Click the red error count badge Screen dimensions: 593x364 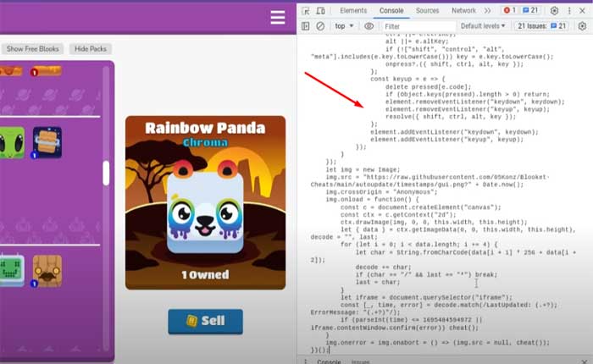point(509,11)
